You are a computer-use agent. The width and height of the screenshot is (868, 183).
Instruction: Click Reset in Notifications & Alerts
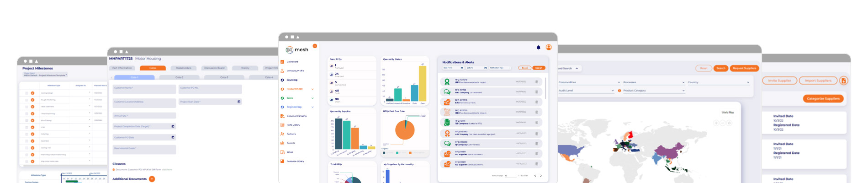tap(525, 68)
